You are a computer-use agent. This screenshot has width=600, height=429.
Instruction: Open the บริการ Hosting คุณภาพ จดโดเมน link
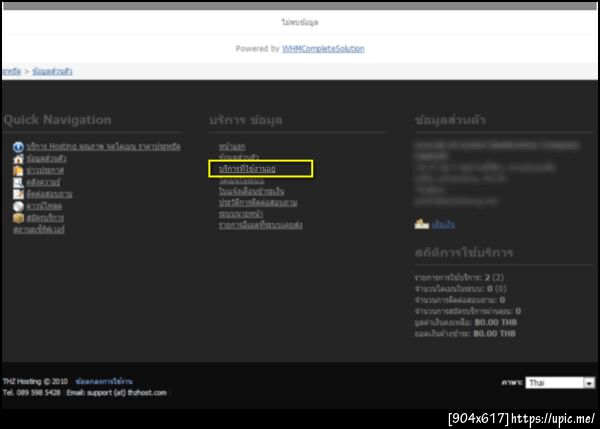click(x=103, y=147)
